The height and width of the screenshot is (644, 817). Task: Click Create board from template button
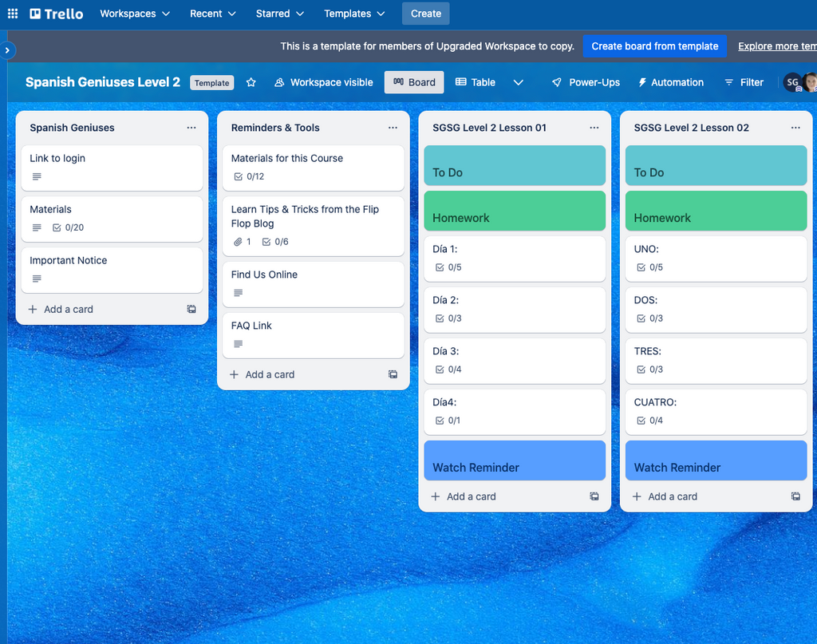tap(655, 46)
